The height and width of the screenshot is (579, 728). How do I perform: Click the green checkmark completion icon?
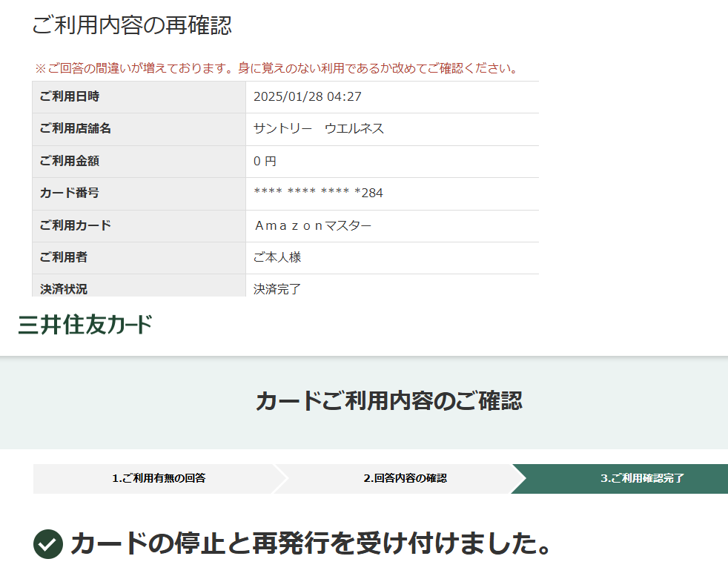click(x=48, y=544)
